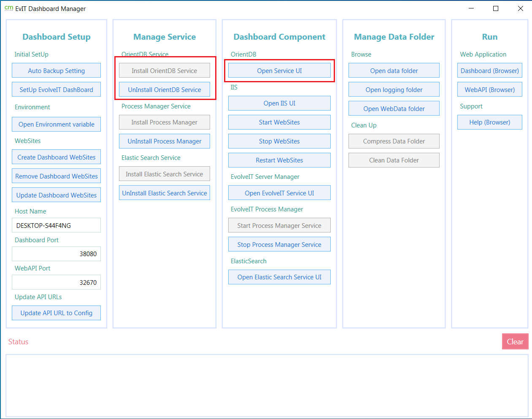
Task: Click the EvolveIT Server Manager label
Action: pos(265,176)
